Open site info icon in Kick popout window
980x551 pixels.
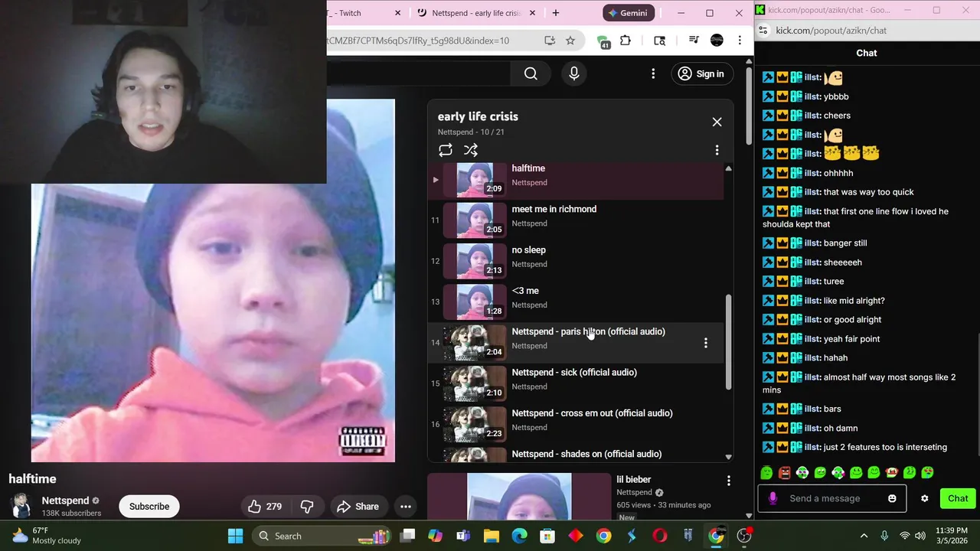[763, 31]
